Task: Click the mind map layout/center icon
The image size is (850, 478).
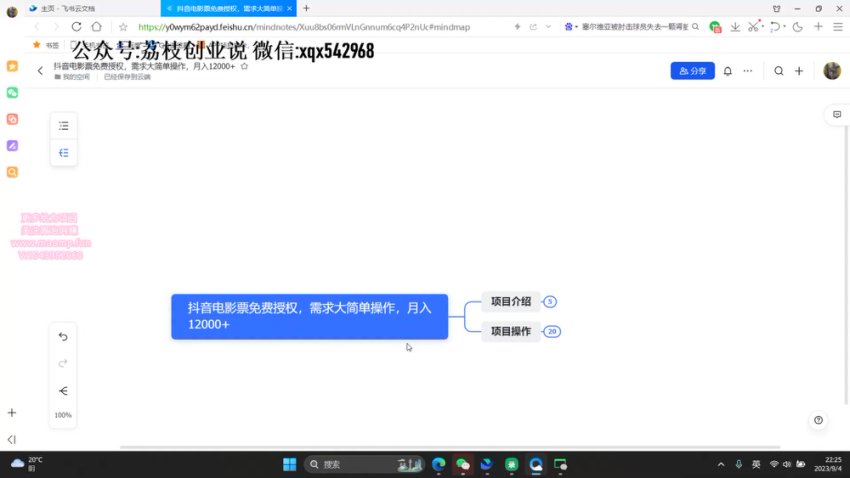Action: (x=64, y=391)
